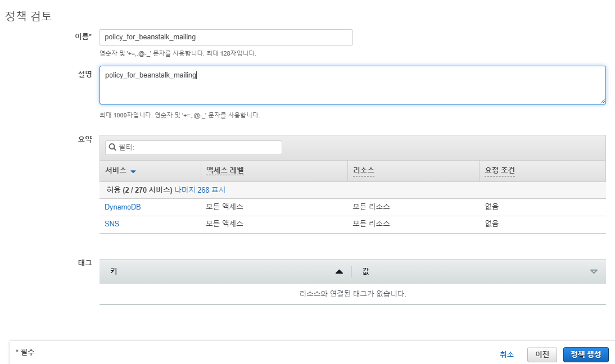Click 모든 리소스 in DynamoDB row

point(371,207)
